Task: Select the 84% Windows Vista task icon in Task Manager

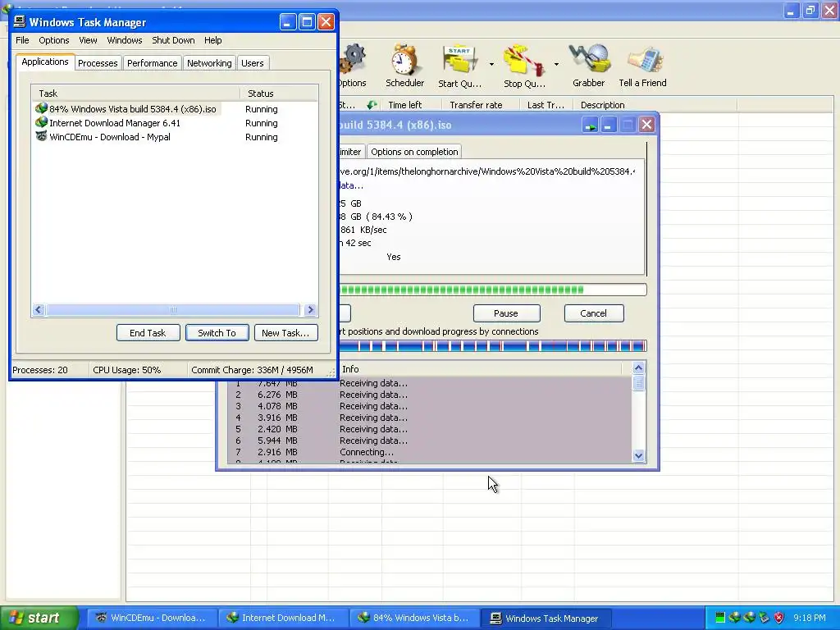Action: (41, 108)
